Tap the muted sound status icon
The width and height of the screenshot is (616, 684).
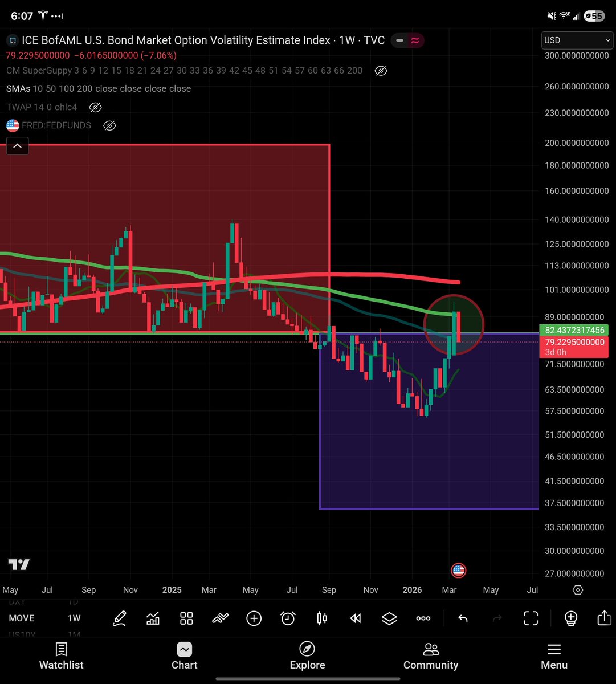point(551,16)
